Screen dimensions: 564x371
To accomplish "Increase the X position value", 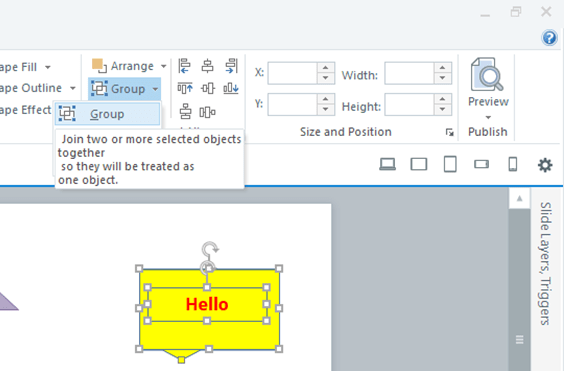I will (326, 68).
